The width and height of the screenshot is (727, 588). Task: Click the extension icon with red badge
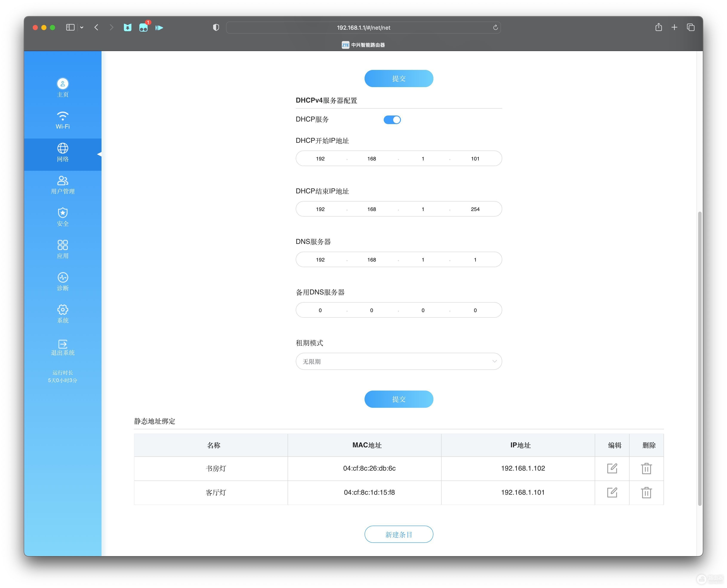pyautogui.click(x=144, y=27)
